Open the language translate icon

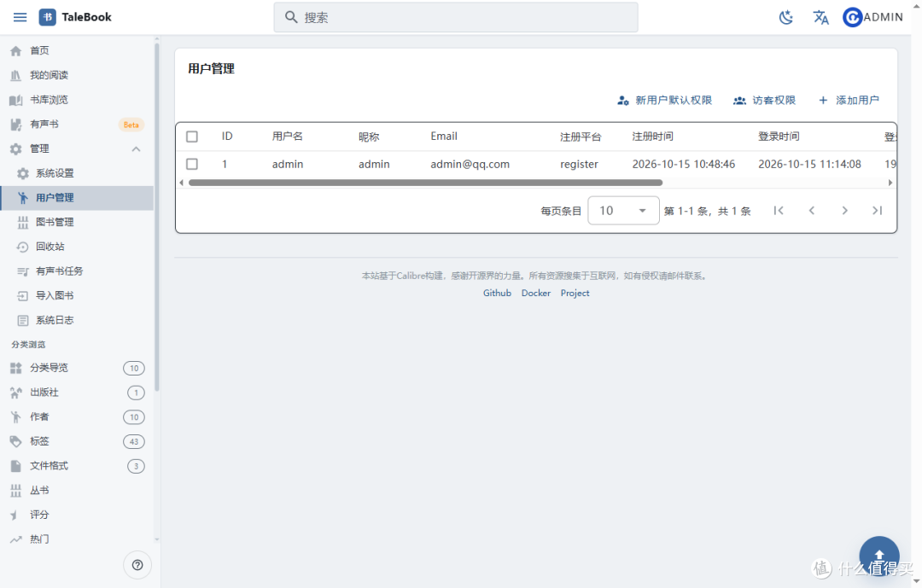click(x=821, y=17)
